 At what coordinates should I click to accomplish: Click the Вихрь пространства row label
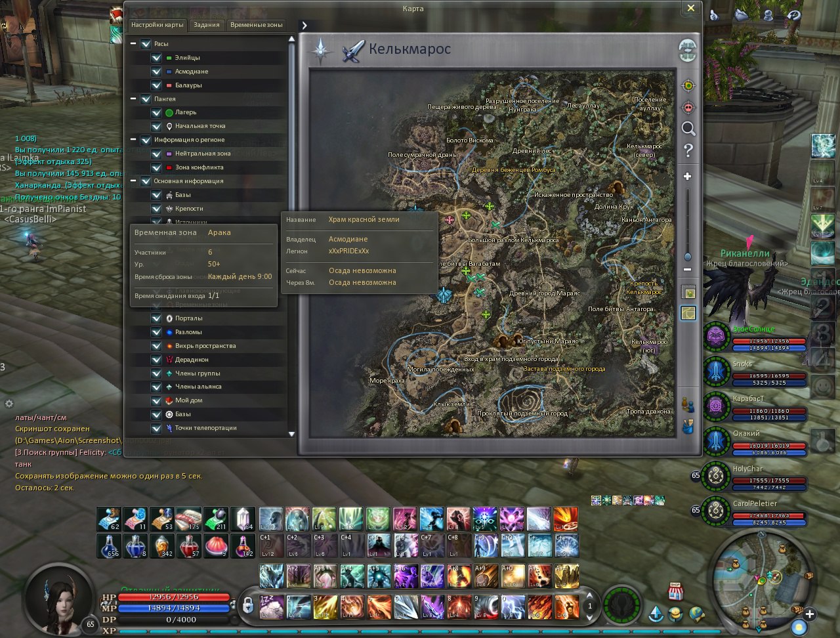click(205, 346)
